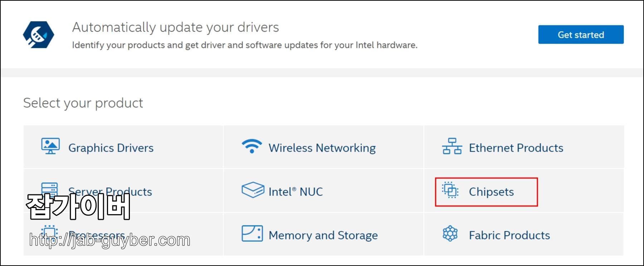Screen dimensions: 644x266
Task: Select the Wireless Networking category
Action: (x=322, y=147)
